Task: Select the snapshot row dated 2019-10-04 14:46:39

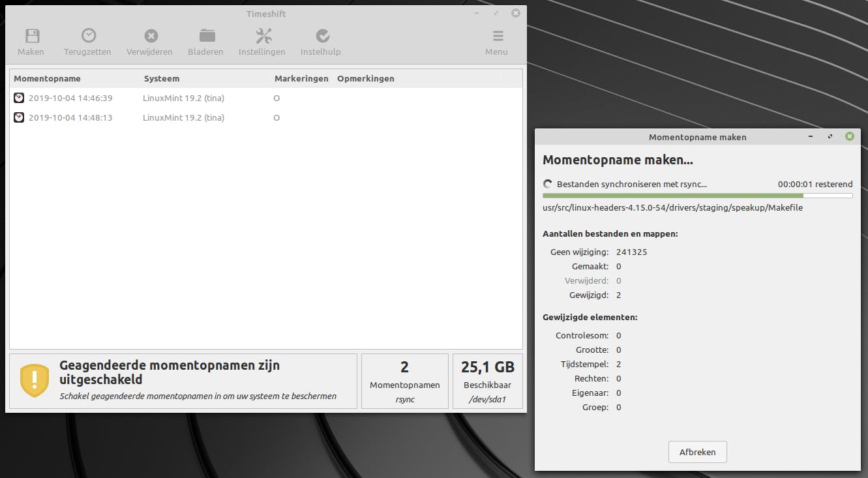Action: pyautogui.click(x=266, y=98)
